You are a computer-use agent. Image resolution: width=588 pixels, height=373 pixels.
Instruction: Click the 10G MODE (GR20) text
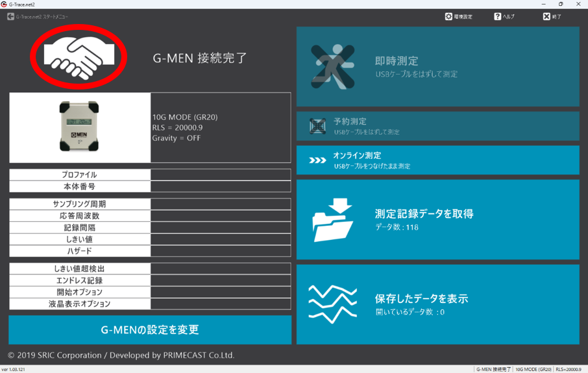185,117
